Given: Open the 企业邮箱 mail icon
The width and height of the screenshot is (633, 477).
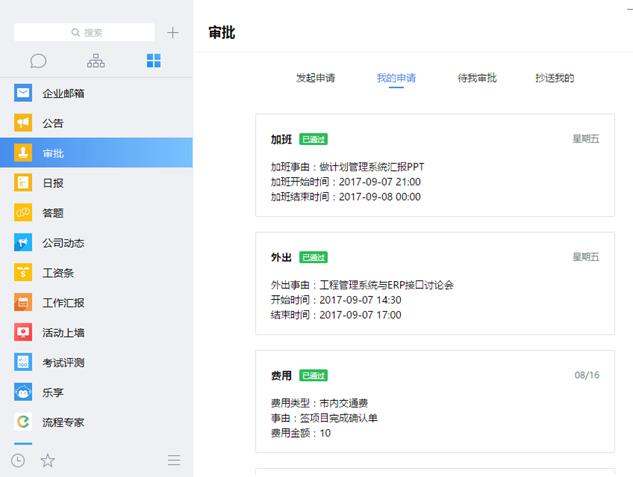Looking at the screenshot, I should click(23, 93).
